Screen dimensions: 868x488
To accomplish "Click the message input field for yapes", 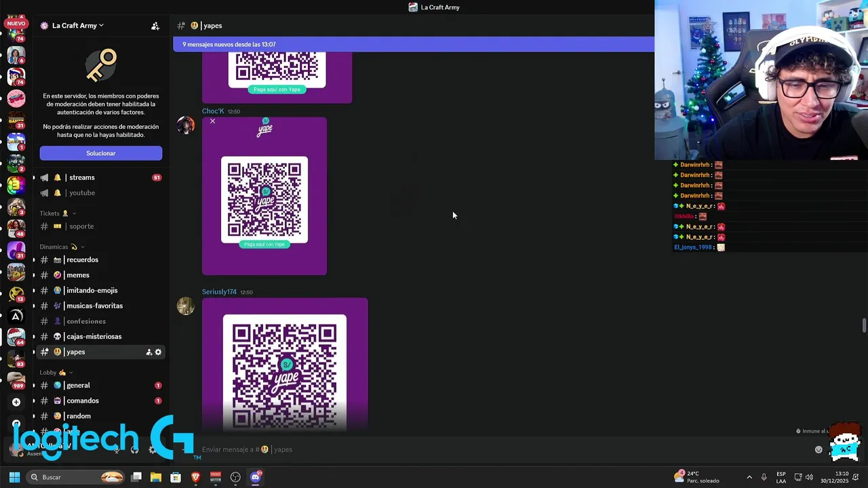I will point(502,449).
